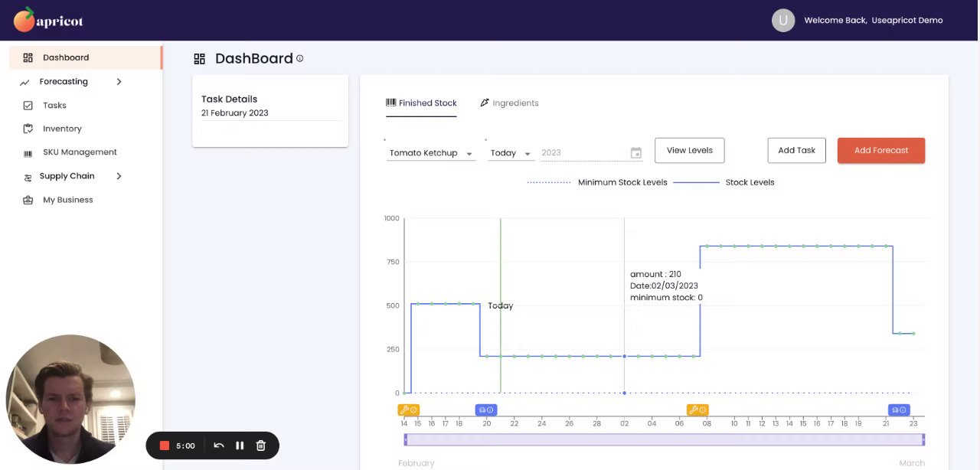980x470 pixels.
Task: Open Inventory from the sidebar
Action: tap(62, 129)
